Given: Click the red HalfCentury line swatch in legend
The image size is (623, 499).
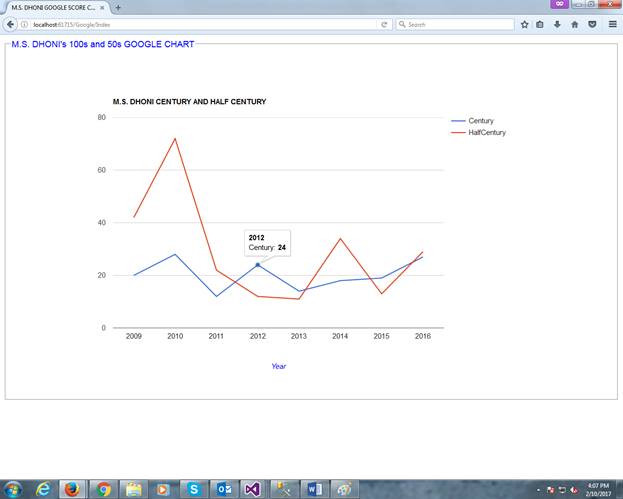Looking at the screenshot, I should (458, 133).
